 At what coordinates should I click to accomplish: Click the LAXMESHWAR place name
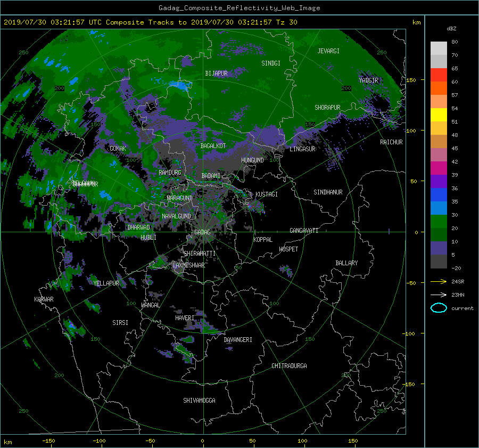point(188,265)
